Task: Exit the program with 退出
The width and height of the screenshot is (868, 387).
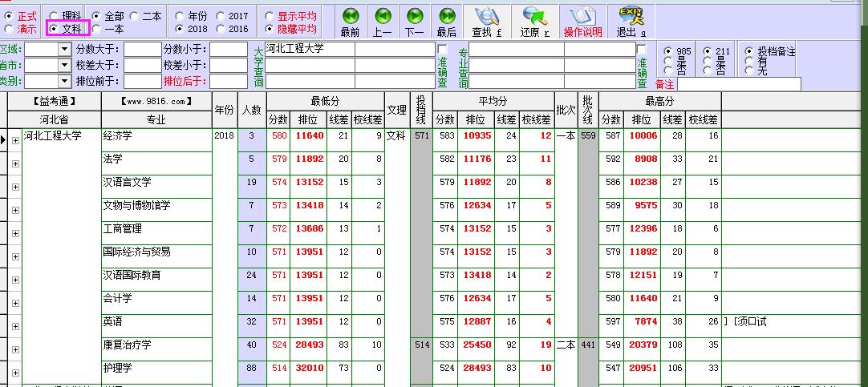Action: point(631,22)
